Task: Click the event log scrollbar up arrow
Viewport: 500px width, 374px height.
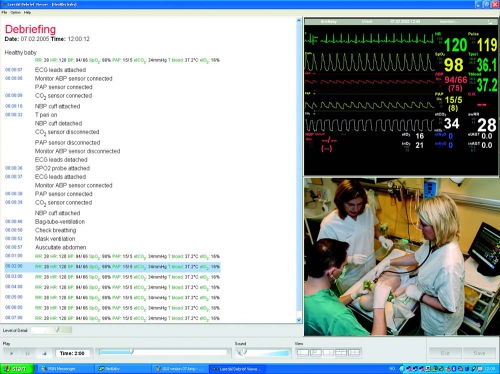Action: [x=299, y=21]
